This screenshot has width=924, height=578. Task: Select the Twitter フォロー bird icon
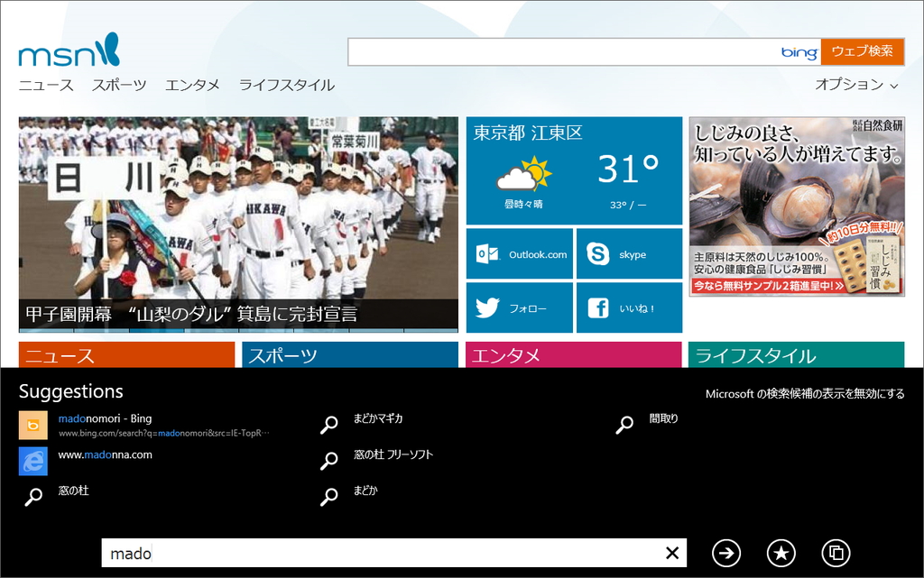488,307
